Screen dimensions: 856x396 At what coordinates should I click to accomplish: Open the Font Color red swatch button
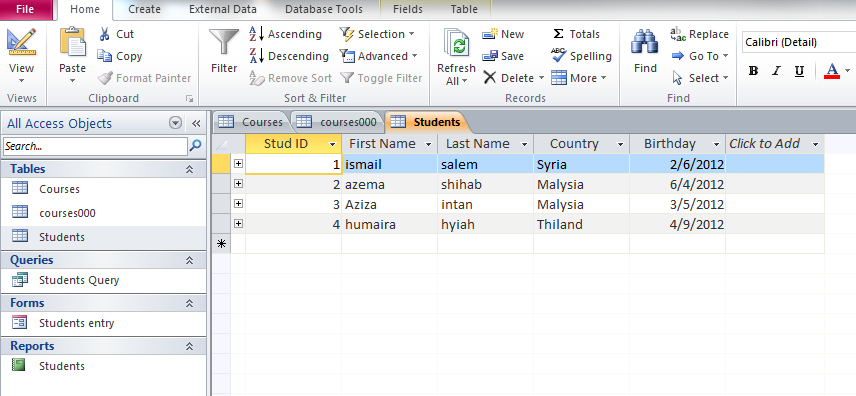pos(832,71)
